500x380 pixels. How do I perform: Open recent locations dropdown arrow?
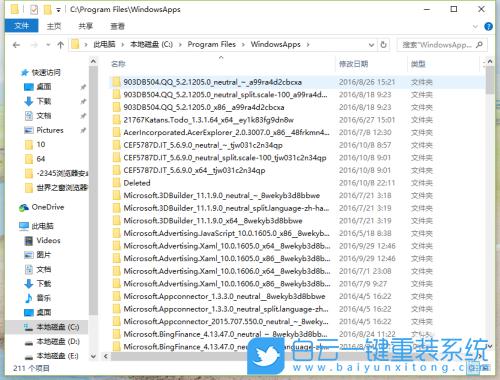(48, 45)
